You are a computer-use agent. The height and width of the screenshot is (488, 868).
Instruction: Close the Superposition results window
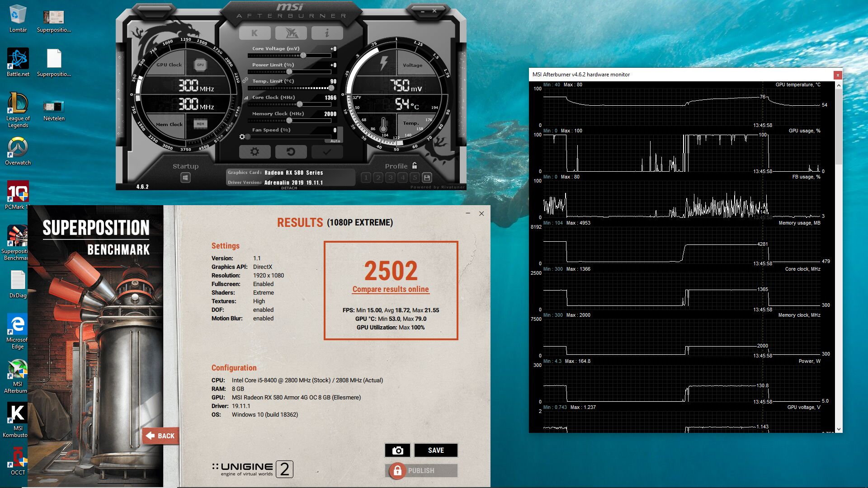pyautogui.click(x=481, y=213)
